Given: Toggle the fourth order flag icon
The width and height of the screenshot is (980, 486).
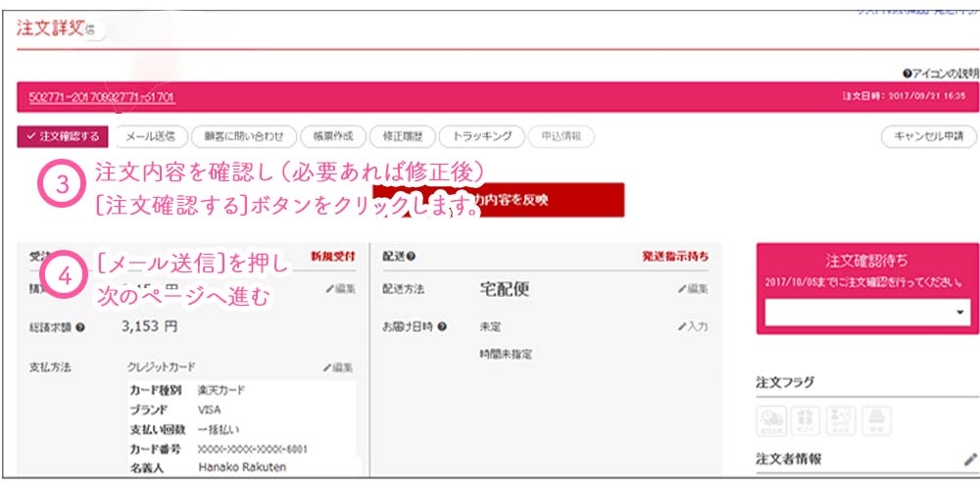Looking at the screenshot, I should pos(874,419).
